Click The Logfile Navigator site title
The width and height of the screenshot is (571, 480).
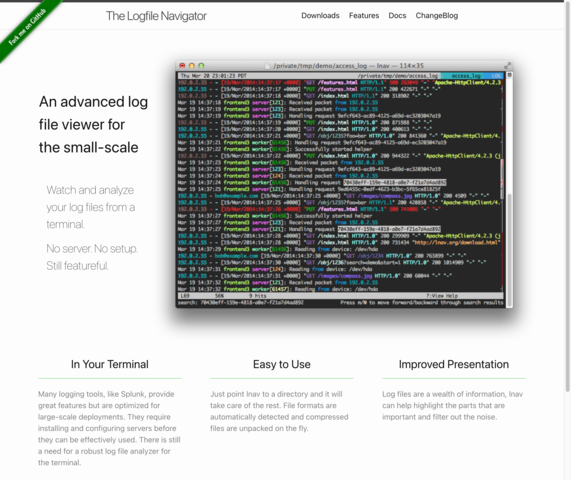pyautogui.click(x=156, y=16)
